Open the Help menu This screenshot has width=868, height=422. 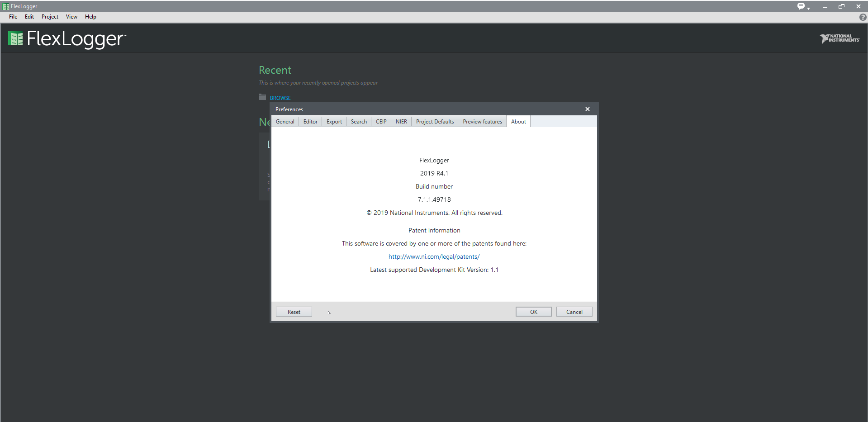pyautogui.click(x=90, y=17)
